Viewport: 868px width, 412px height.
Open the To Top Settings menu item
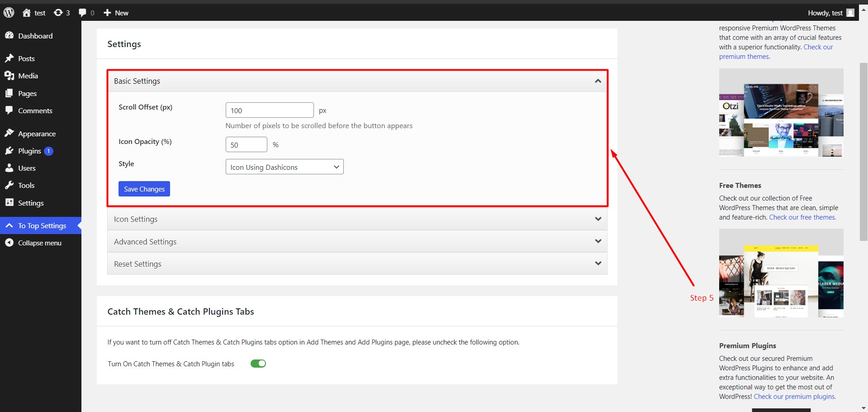point(41,225)
